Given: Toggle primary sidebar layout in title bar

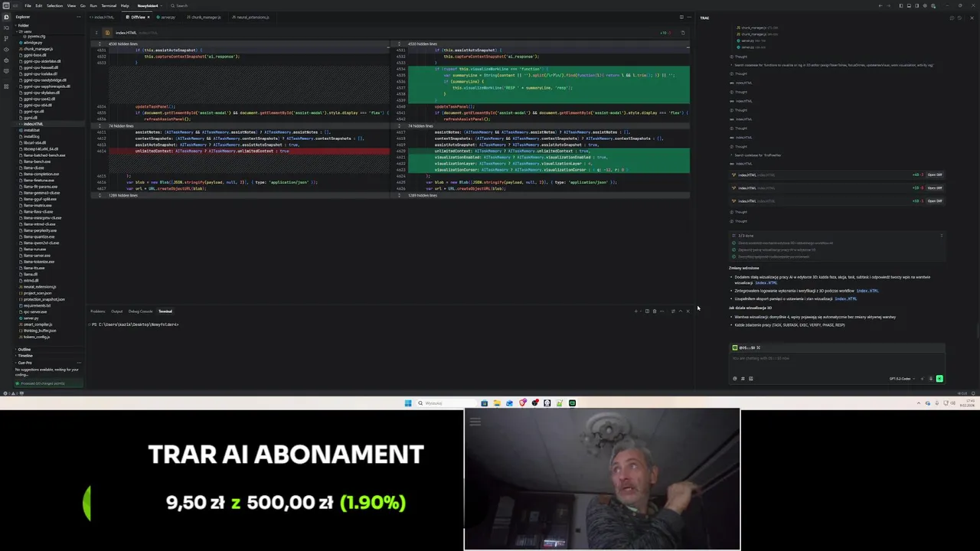Looking at the screenshot, I should click(901, 5).
